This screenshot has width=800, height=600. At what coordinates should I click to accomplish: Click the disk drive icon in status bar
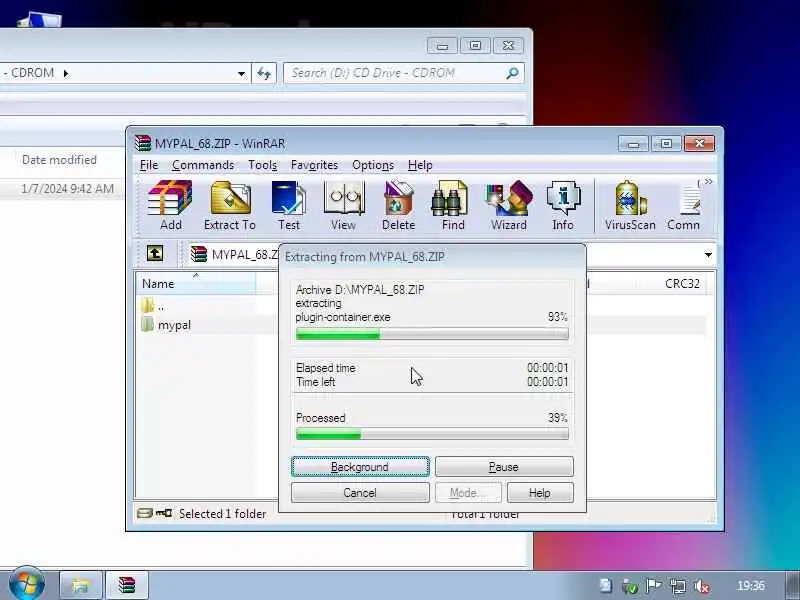click(x=145, y=513)
